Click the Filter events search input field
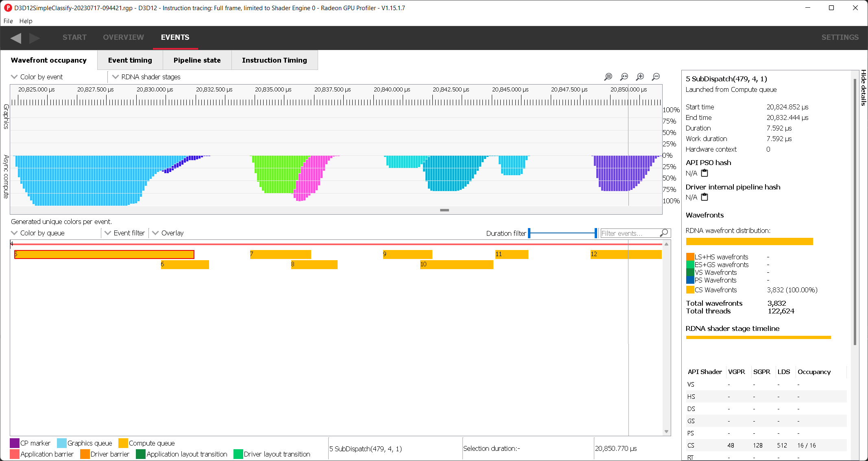This screenshot has height=461, width=868. tap(630, 233)
